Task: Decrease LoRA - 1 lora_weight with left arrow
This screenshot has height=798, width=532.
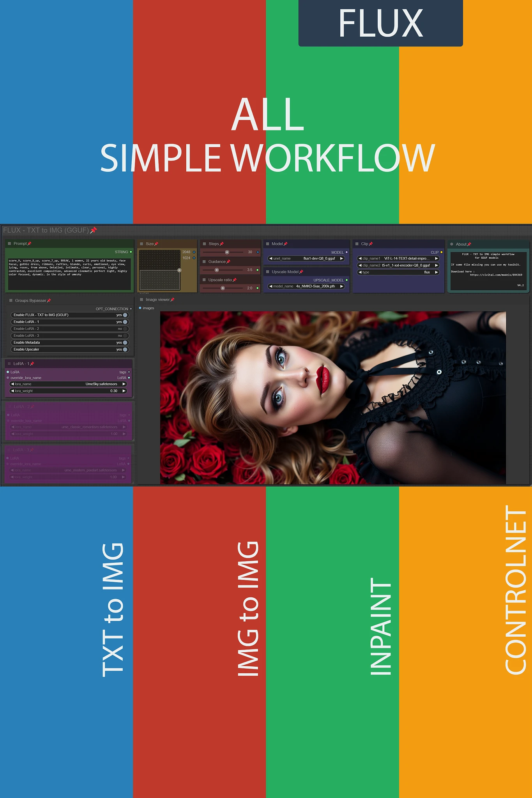Action: point(12,391)
